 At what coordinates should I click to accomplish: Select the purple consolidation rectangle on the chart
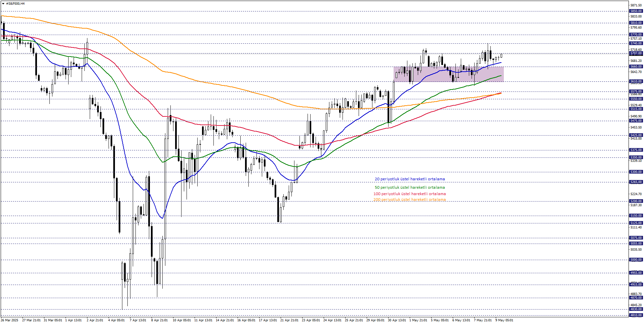pos(449,74)
